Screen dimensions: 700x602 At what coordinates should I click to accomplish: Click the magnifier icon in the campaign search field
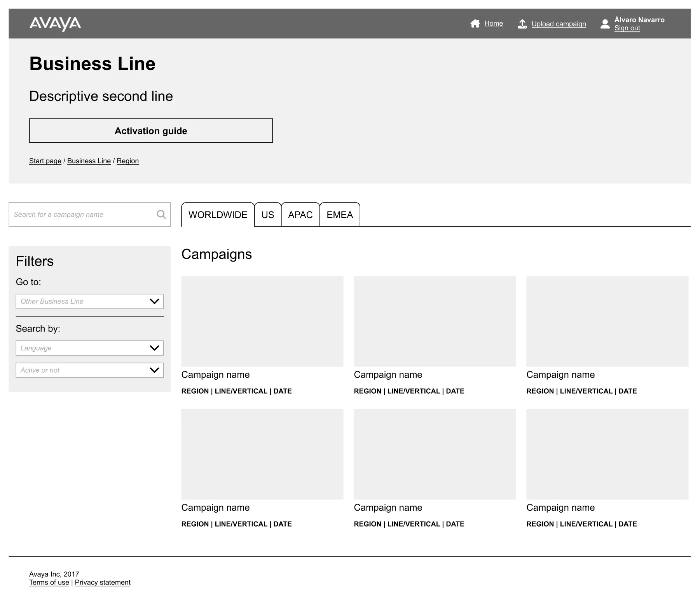point(161,214)
